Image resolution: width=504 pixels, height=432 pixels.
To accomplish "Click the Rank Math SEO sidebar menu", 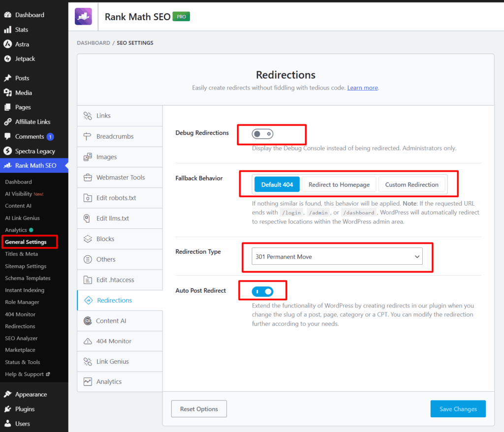I will click(34, 165).
